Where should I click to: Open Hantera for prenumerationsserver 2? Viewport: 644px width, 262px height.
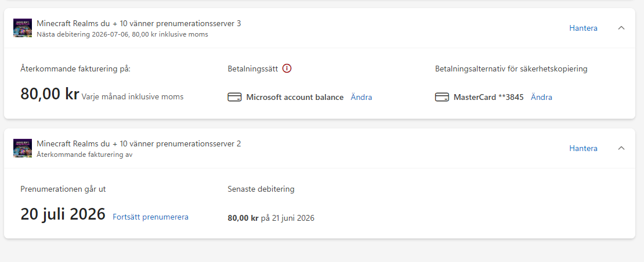583,148
